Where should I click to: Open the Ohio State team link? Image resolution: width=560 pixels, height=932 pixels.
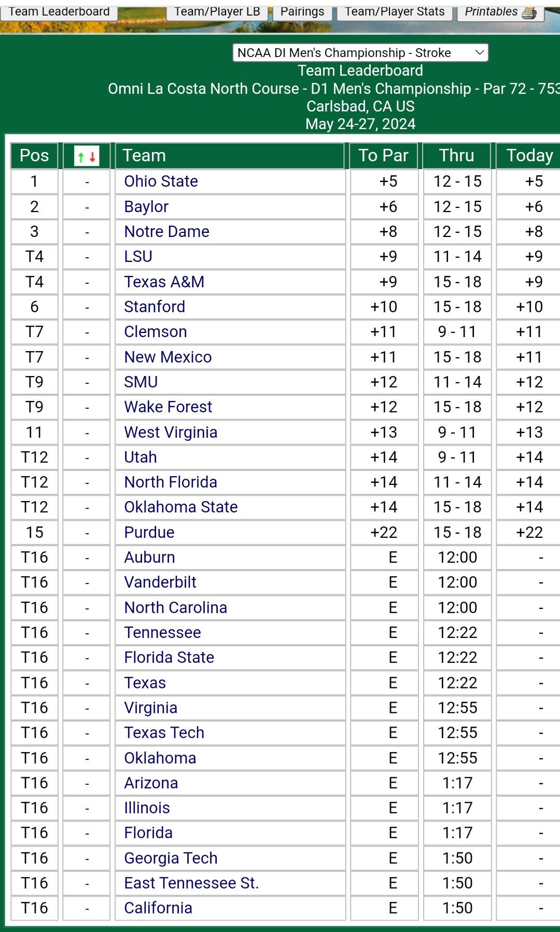pyautogui.click(x=161, y=182)
